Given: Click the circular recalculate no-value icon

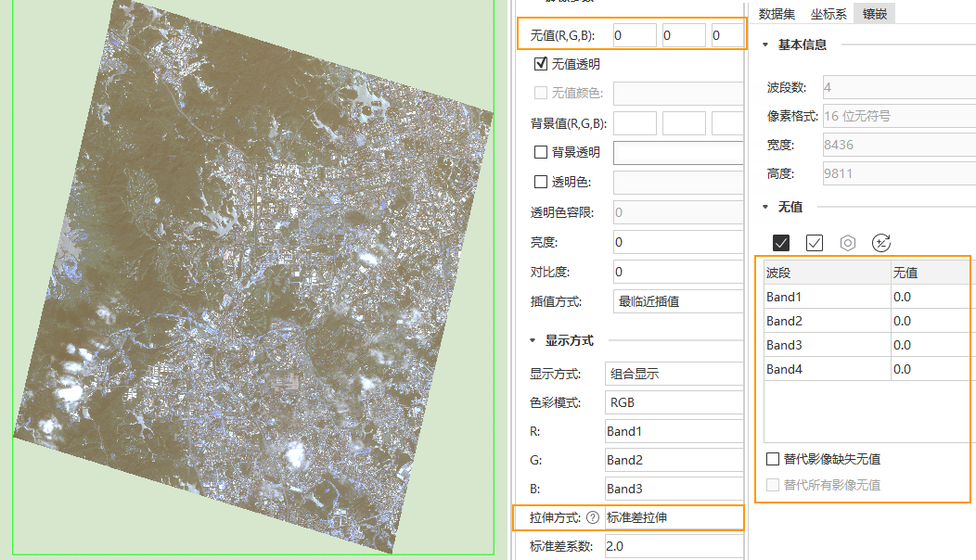Looking at the screenshot, I should [881, 243].
